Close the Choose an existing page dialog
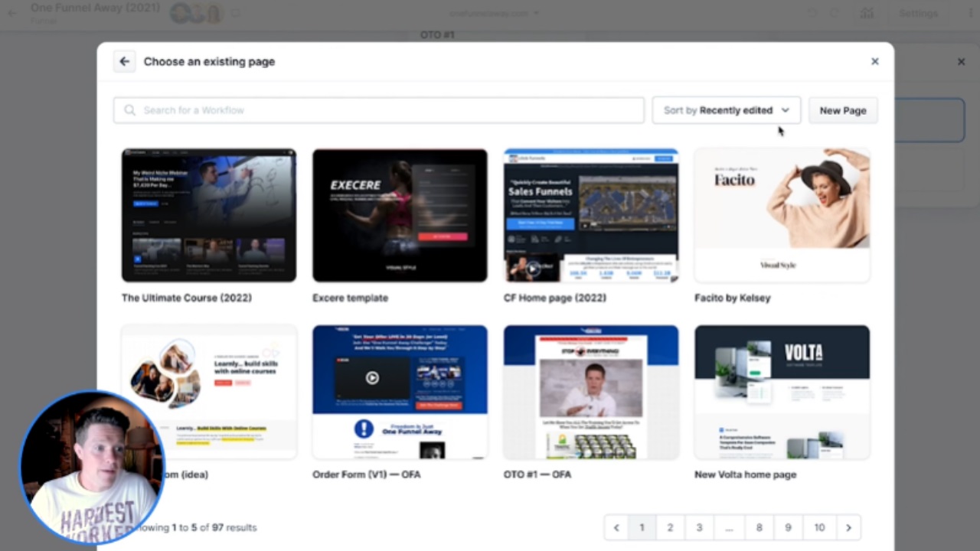This screenshot has width=980, height=551. pos(874,61)
